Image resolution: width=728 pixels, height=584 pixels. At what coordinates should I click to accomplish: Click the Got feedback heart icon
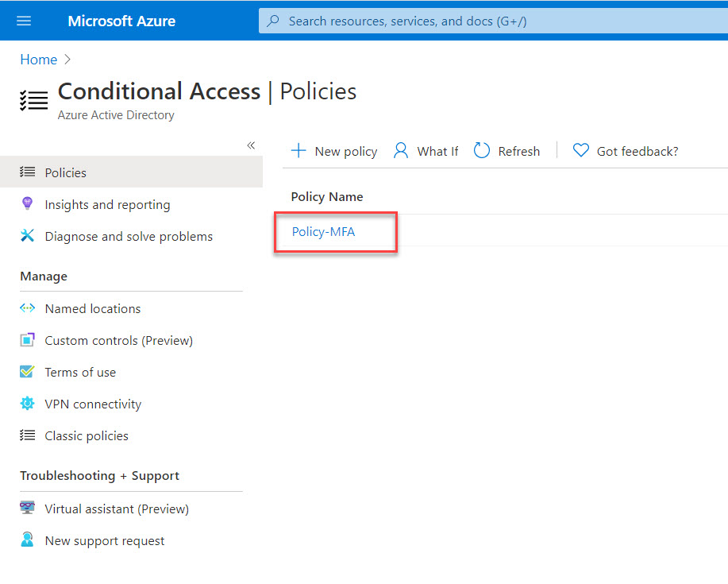pyautogui.click(x=581, y=151)
